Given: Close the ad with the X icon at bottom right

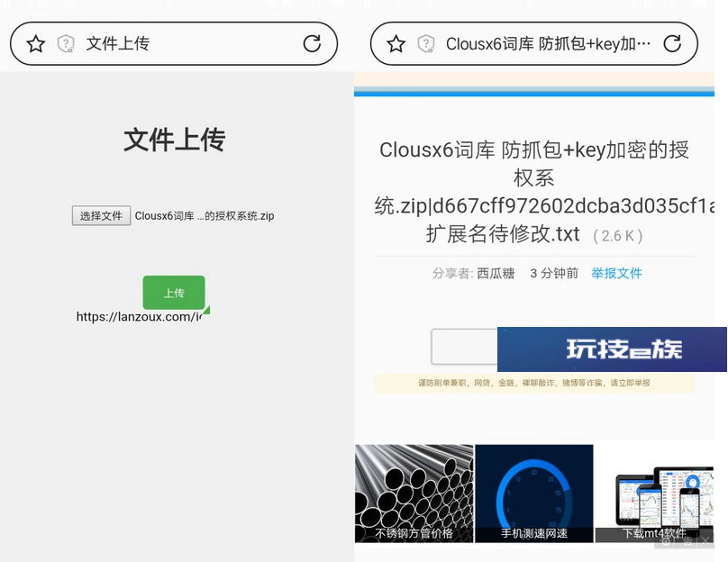Looking at the screenshot, I should point(705,540).
